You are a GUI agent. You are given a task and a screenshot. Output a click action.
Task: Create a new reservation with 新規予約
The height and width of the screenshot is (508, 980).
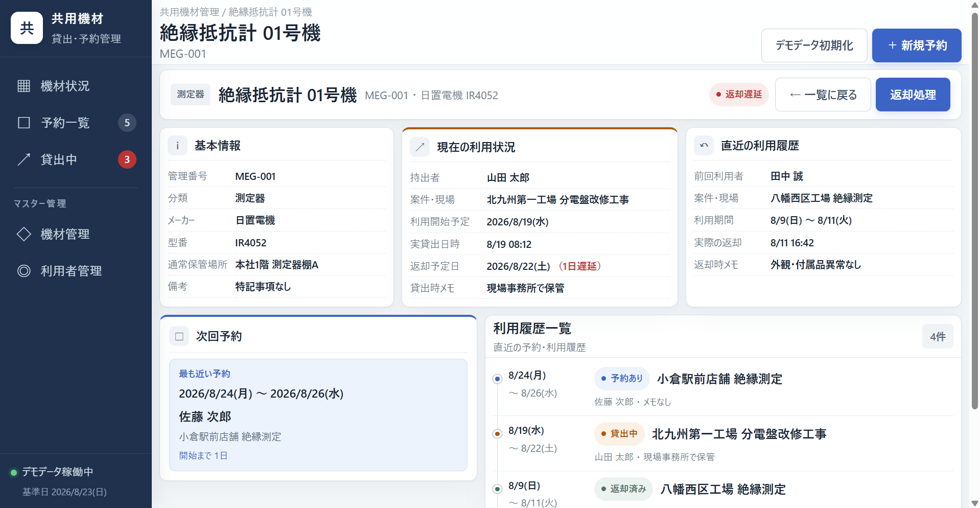point(917,45)
